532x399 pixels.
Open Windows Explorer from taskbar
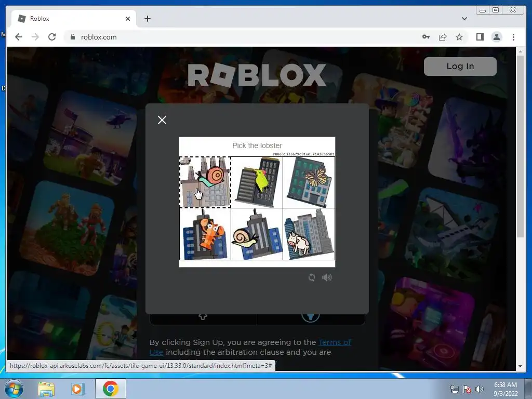(x=46, y=389)
